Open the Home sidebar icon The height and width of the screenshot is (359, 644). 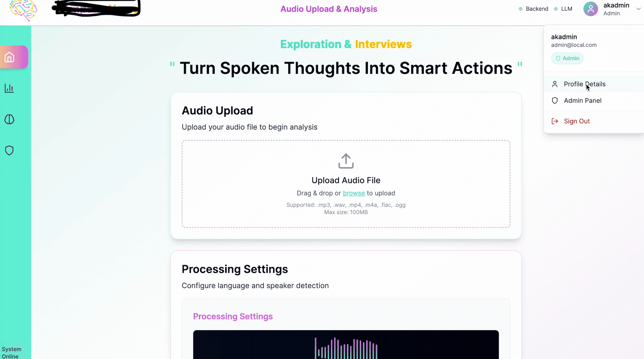(x=9, y=57)
